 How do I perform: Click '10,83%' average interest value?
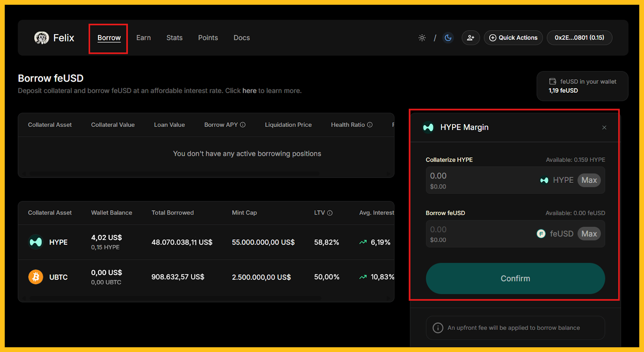(x=382, y=277)
